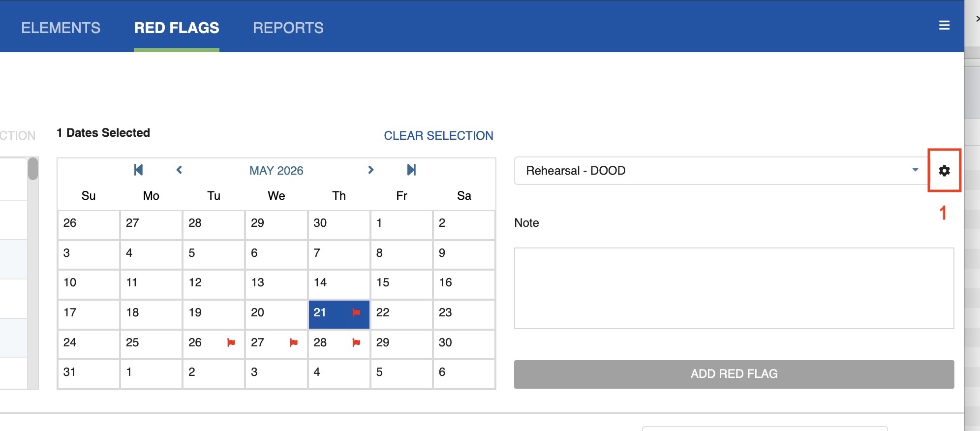The width and height of the screenshot is (980, 431).
Task: Click the red flag on May 27
Action: coord(294,342)
